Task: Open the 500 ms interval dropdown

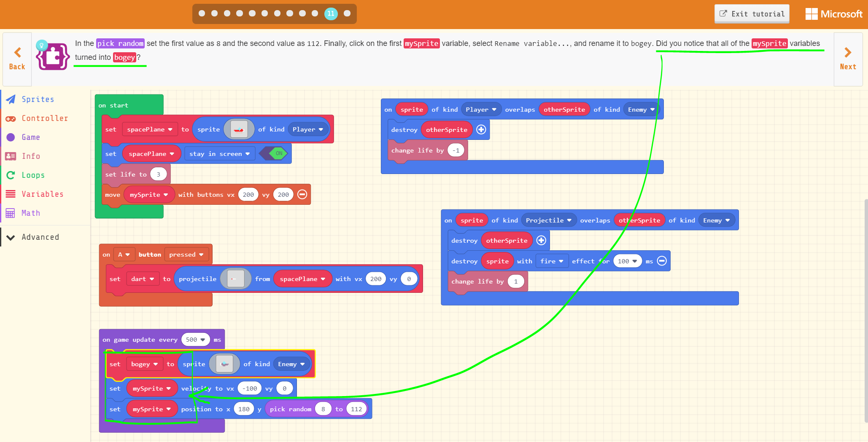Action: coord(196,340)
